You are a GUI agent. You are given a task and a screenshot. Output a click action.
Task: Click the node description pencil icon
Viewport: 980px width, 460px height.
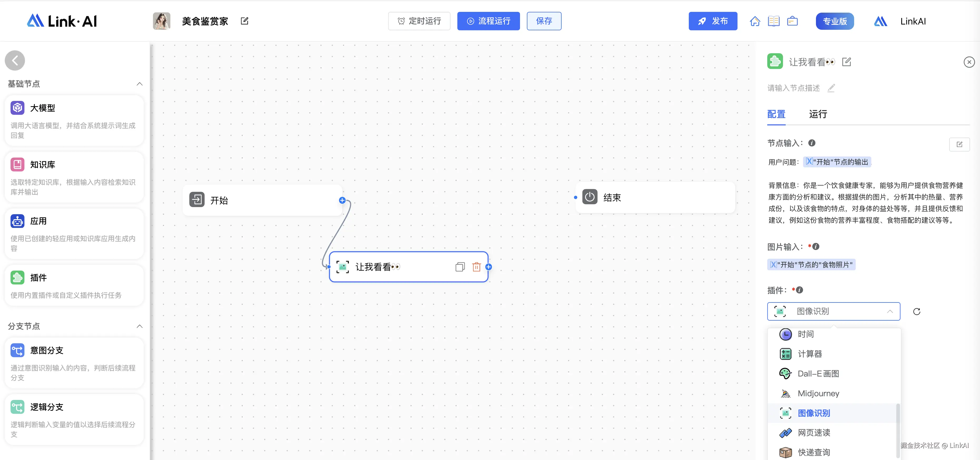pos(831,88)
